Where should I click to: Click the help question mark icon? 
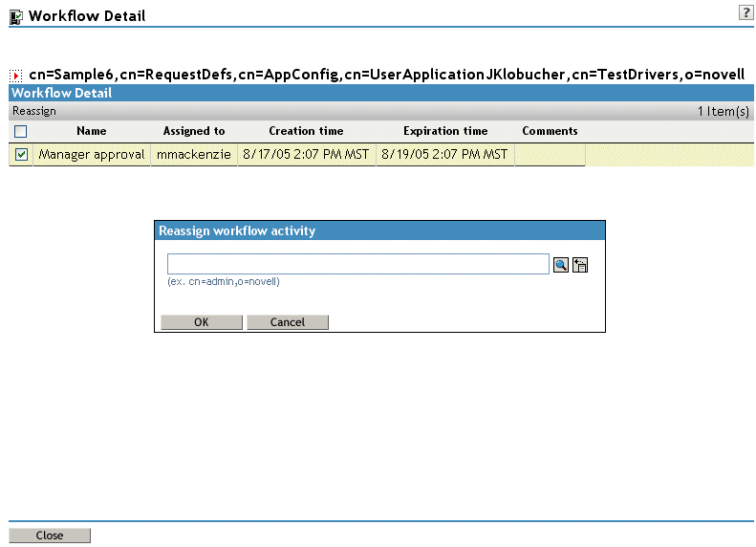click(x=745, y=12)
